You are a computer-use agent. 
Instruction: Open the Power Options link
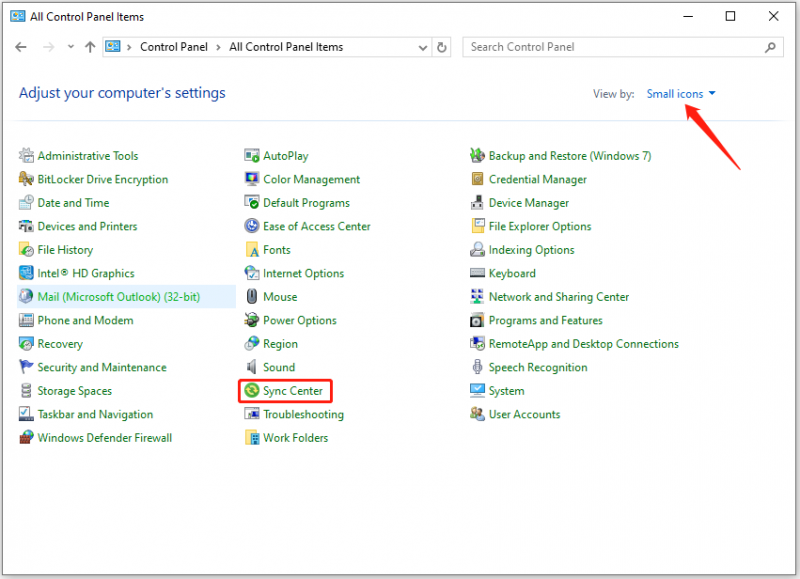(299, 320)
